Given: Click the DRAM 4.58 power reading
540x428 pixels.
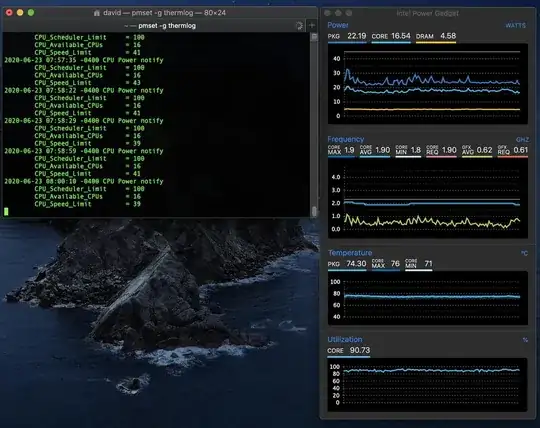Looking at the screenshot, I should pyautogui.click(x=436, y=36).
